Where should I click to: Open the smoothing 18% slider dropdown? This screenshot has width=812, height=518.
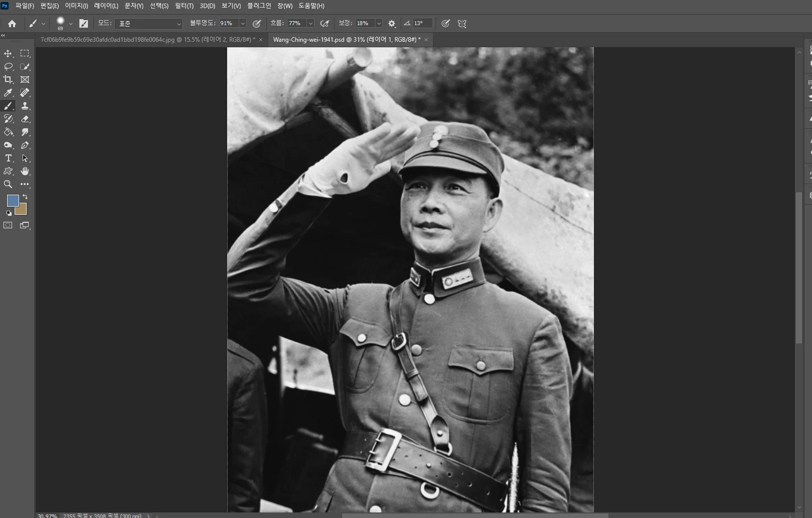pyautogui.click(x=379, y=23)
